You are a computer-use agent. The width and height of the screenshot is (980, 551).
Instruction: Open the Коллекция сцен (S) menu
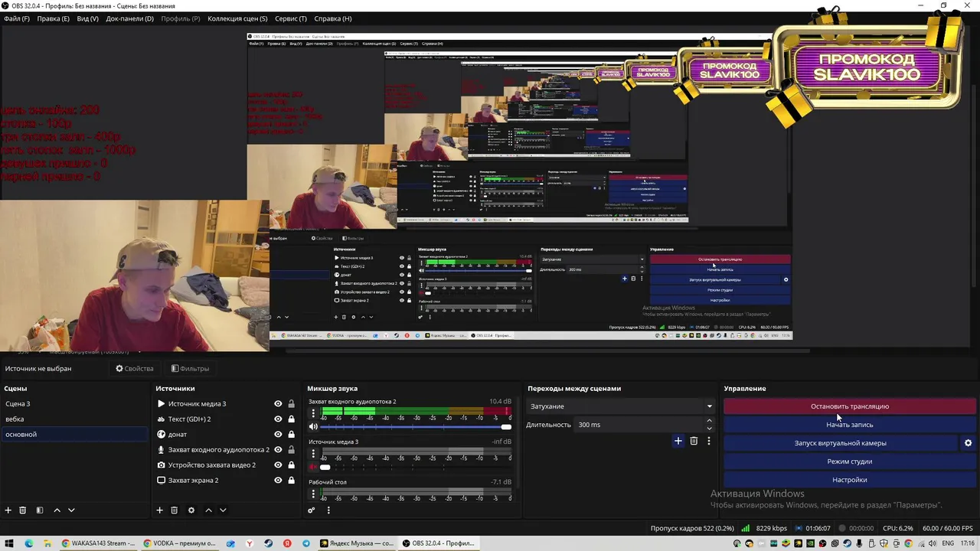coord(237,18)
